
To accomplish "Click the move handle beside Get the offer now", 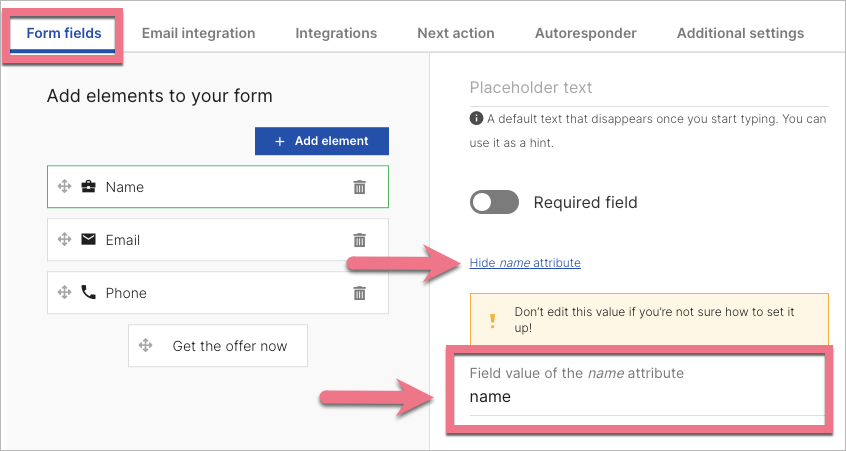I will 146,346.
